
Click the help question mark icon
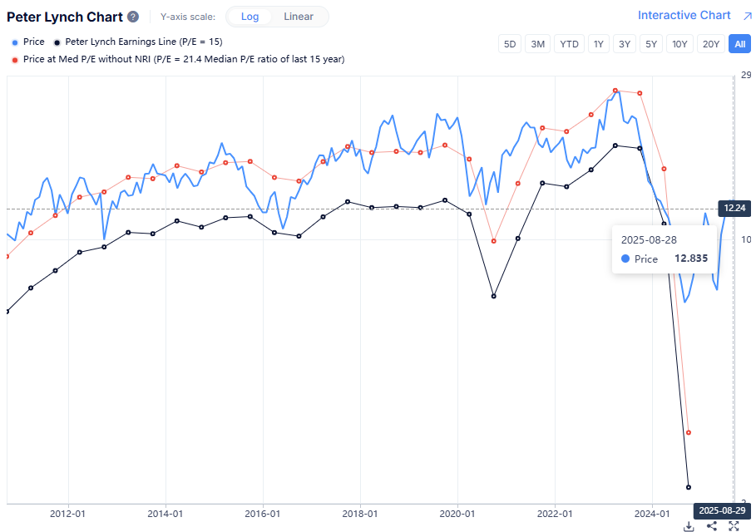click(133, 17)
